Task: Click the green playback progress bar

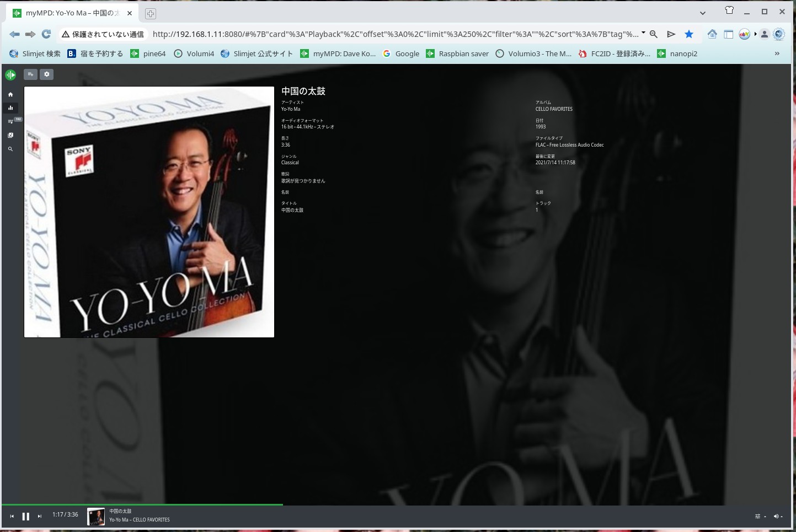Action: (x=165, y=504)
